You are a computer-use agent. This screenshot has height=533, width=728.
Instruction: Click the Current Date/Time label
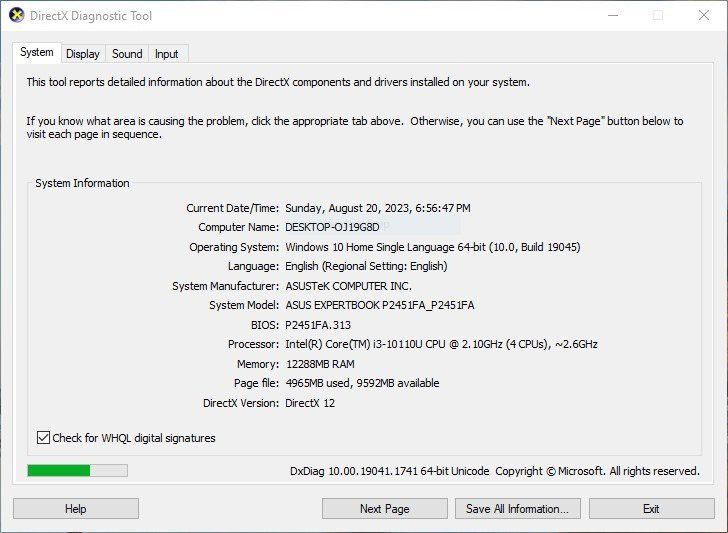(x=233, y=208)
